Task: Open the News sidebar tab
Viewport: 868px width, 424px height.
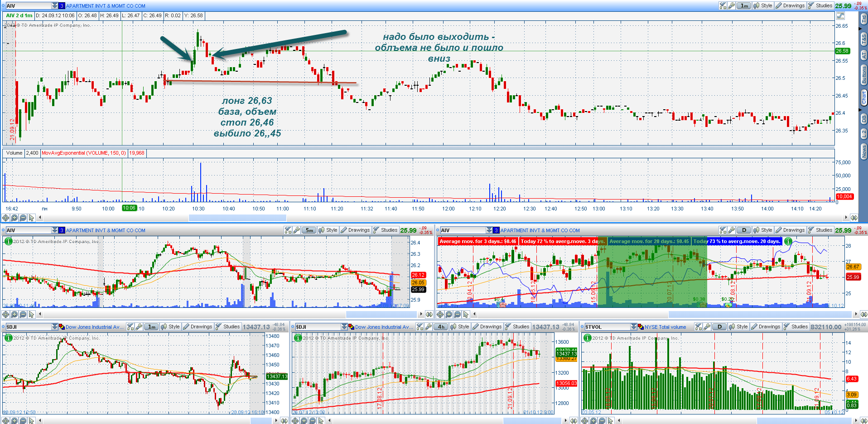Action: coord(863,151)
